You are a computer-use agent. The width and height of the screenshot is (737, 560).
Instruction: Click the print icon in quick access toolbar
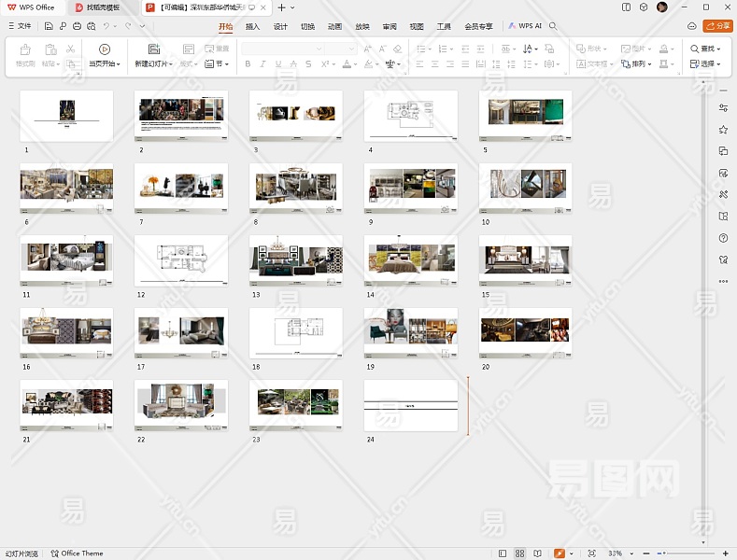(x=77, y=26)
